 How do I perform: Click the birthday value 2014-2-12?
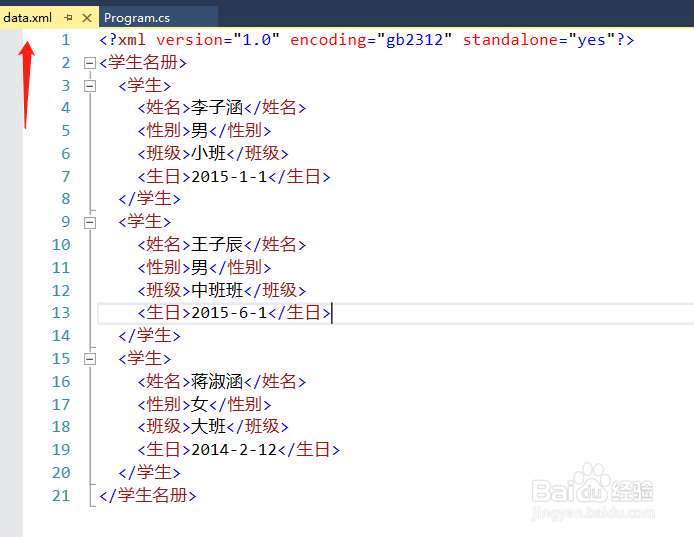(x=234, y=450)
